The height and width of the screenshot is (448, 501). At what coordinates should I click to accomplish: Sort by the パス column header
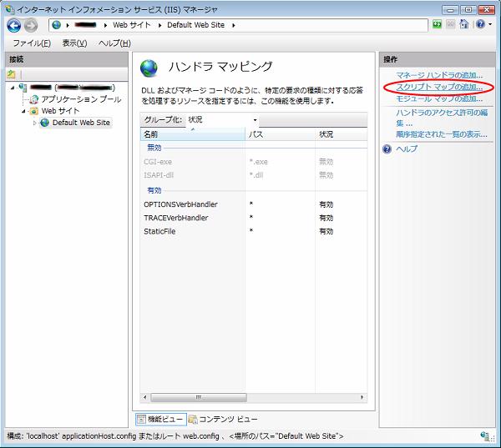281,134
